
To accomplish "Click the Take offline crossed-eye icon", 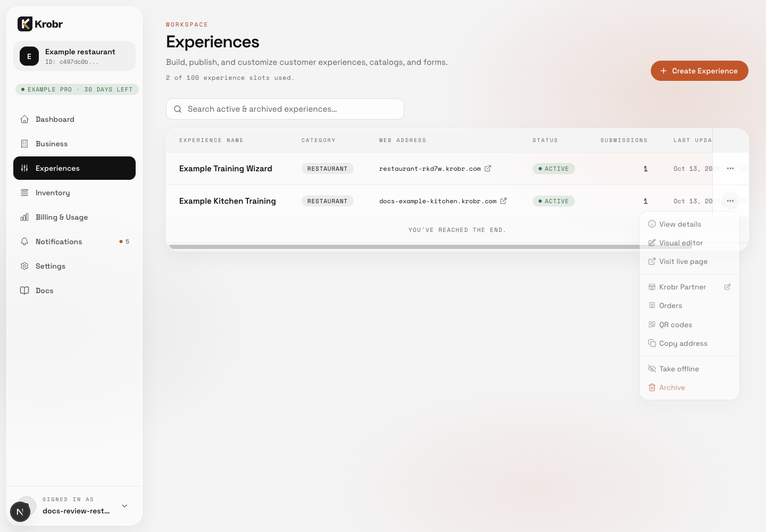I will (x=652, y=369).
